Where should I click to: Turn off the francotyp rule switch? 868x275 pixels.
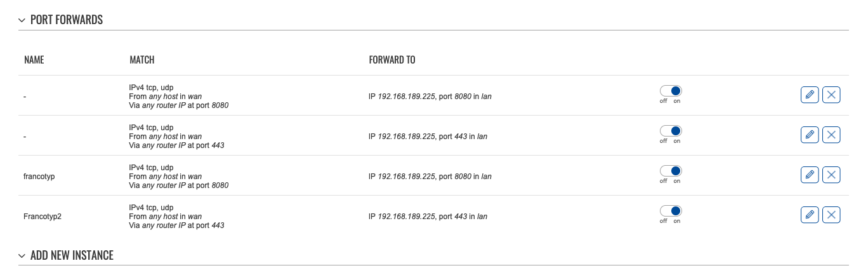point(671,171)
